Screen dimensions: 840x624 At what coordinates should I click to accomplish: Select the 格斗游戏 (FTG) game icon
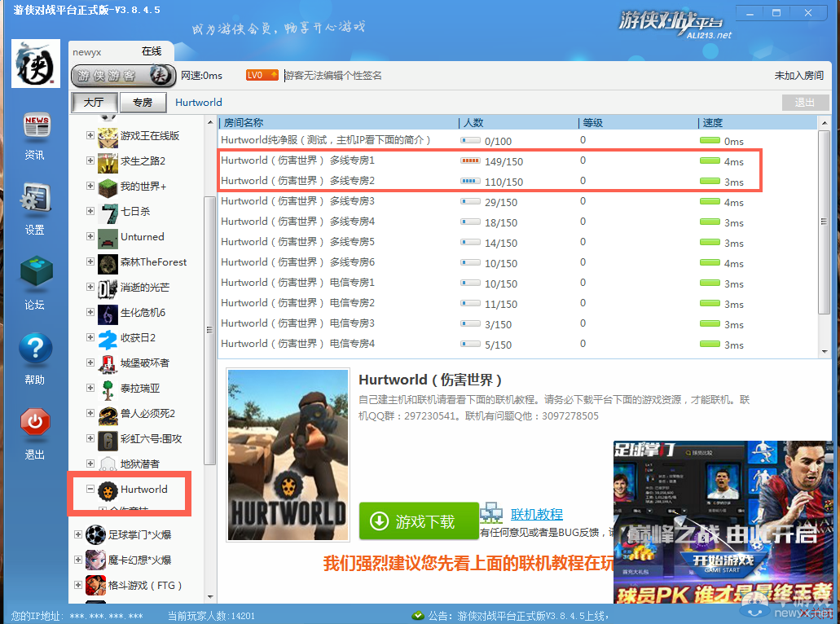coord(95,585)
